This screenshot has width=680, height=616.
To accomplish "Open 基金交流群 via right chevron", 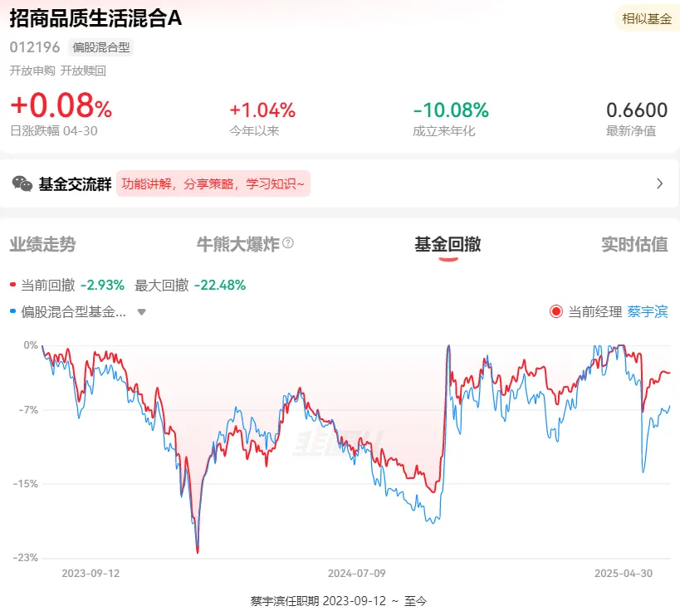I will [x=659, y=183].
